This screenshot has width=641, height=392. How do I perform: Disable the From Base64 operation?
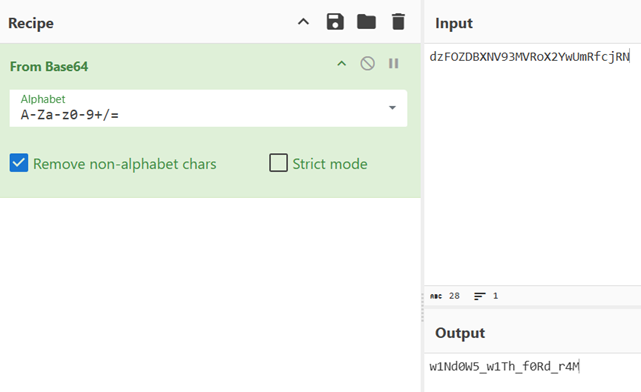[367, 64]
